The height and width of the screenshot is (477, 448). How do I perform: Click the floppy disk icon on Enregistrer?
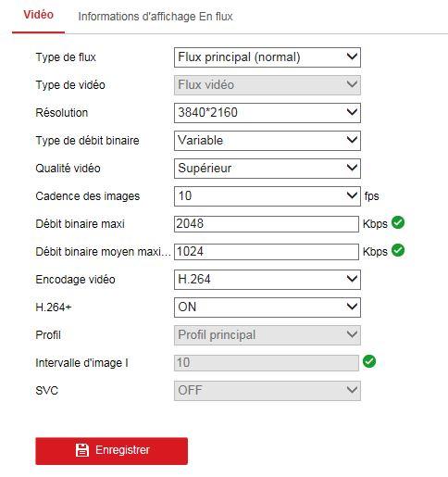(x=82, y=450)
